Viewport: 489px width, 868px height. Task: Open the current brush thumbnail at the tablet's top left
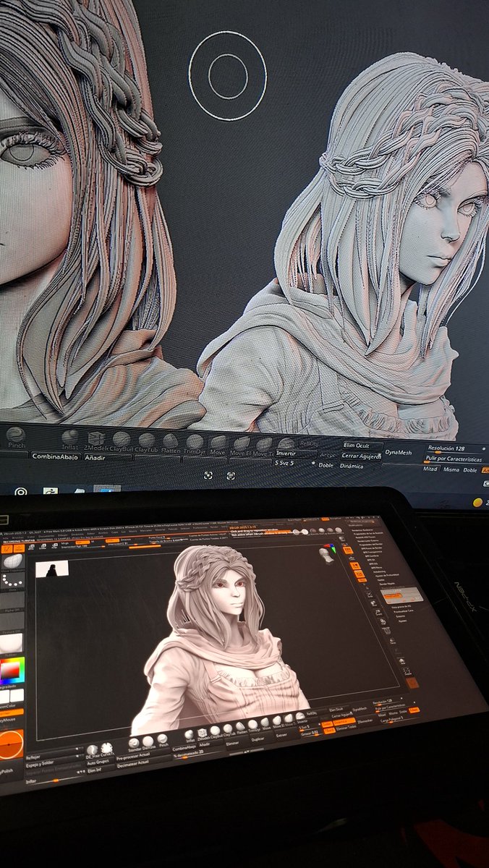click(x=12, y=561)
